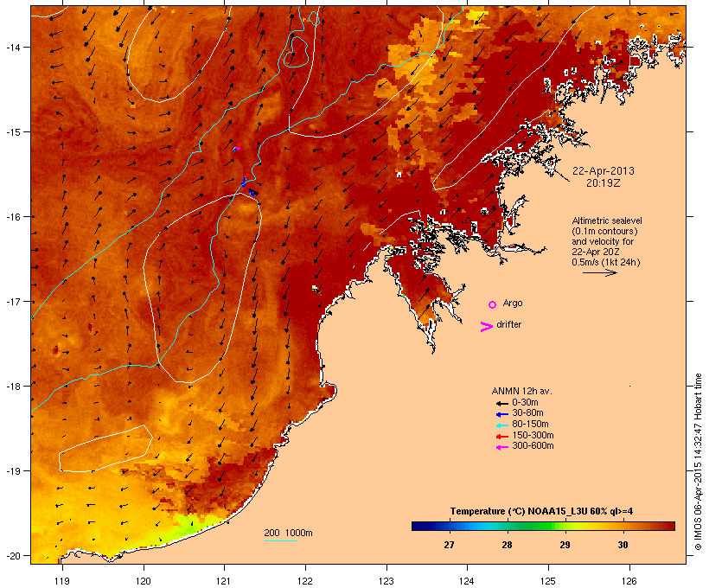Click the longitude axis label 119
The image size is (709, 588).
pyautogui.click(x=62, y=581)
